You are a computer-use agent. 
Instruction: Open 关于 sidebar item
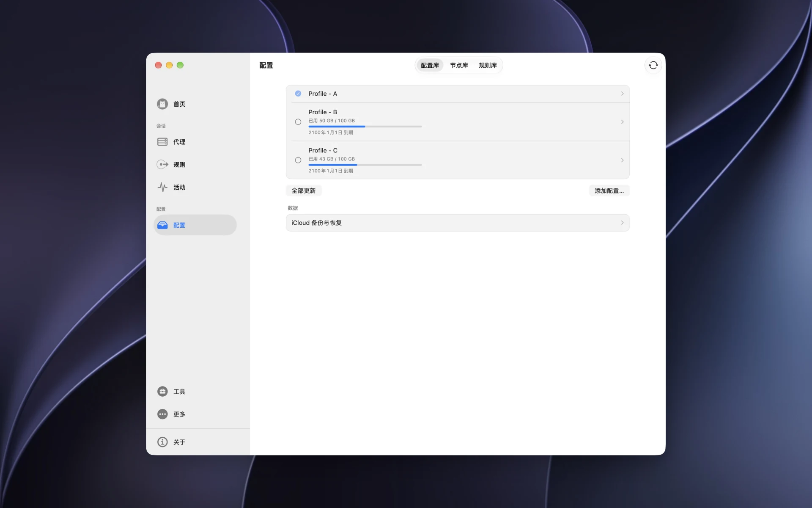tap(195, 442)
